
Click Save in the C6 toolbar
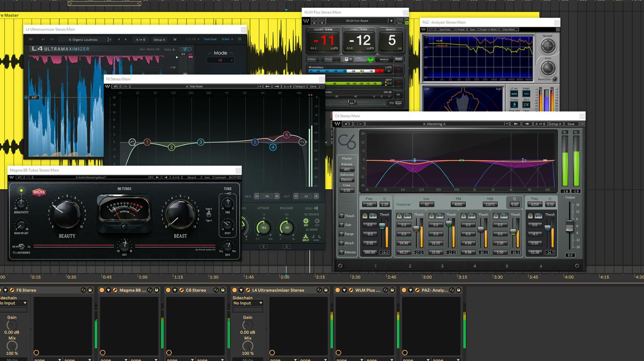tap(571, 124)
